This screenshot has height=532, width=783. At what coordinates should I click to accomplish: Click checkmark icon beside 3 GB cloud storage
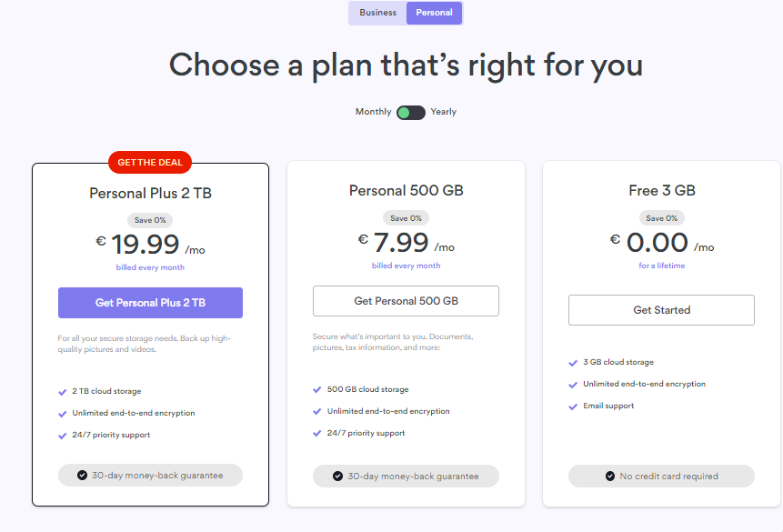pyautogui.click(x=573, y=363)
